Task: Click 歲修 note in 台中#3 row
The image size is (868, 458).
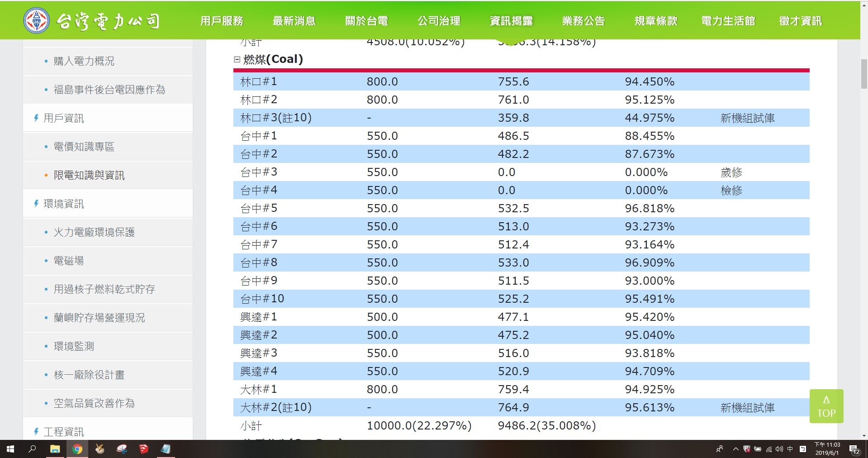Action: [731, 172]
